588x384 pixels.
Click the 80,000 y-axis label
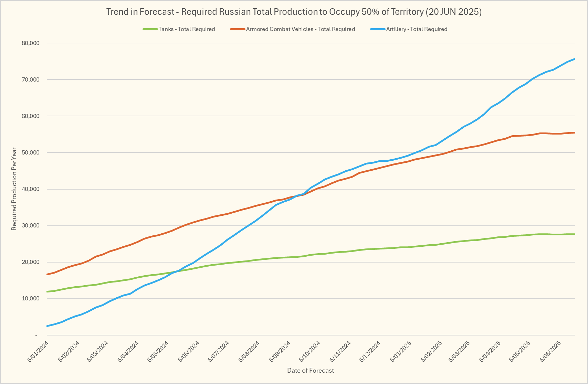pyautogui.click(x=31, y=43)
